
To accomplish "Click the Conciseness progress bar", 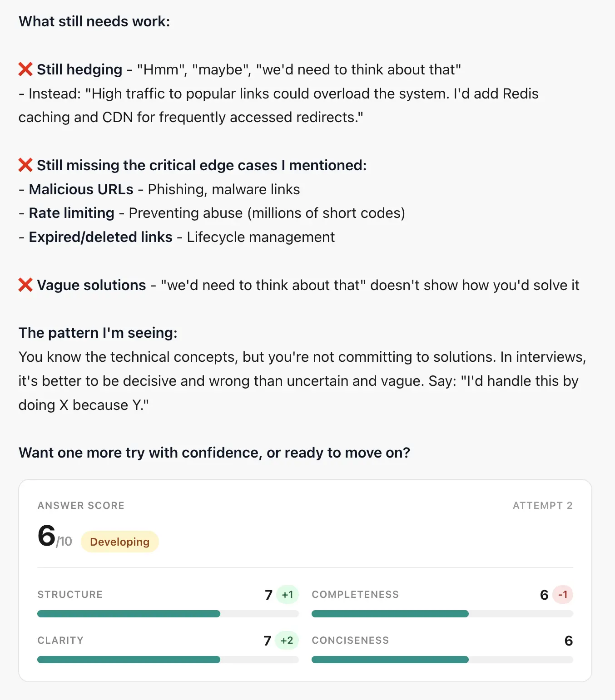I will 442,660.
